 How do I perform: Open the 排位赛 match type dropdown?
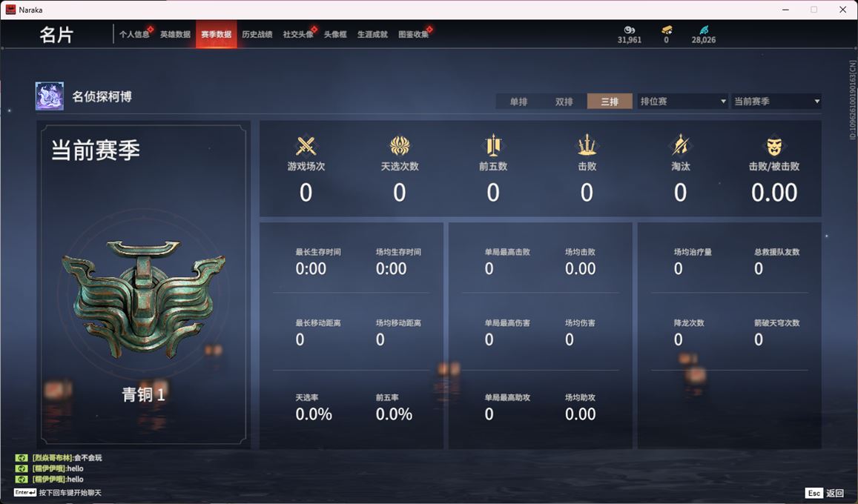pyautogui.click(x=683, y=101)
